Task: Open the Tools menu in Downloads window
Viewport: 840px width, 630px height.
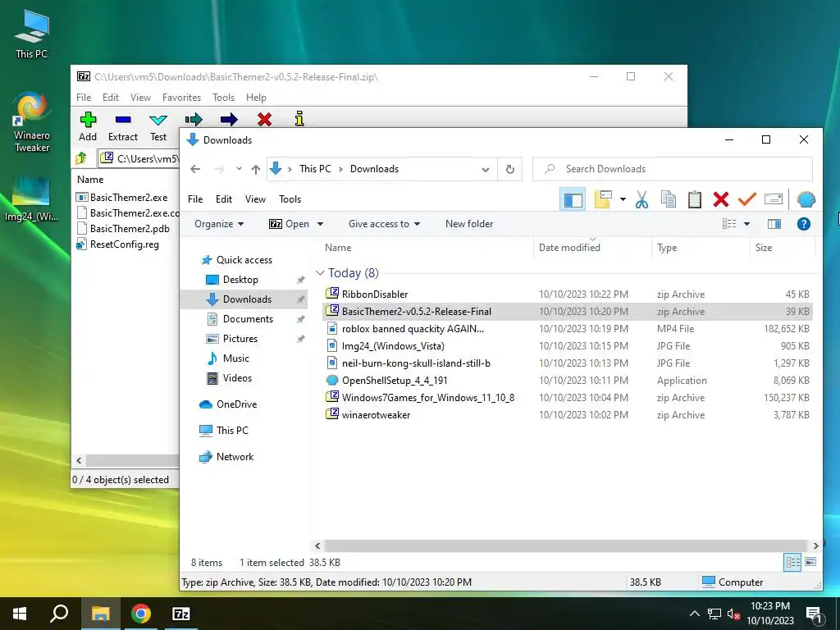Action: [290, 199]
